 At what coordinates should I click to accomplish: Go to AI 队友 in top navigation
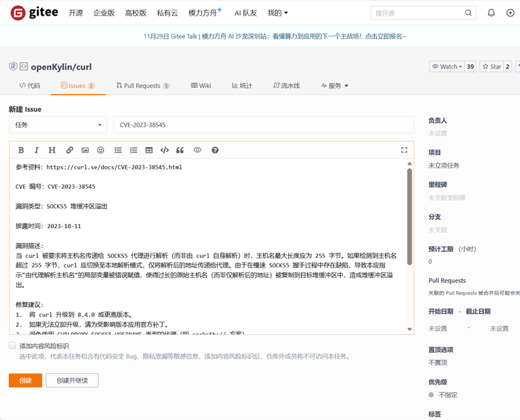(245, 13)
